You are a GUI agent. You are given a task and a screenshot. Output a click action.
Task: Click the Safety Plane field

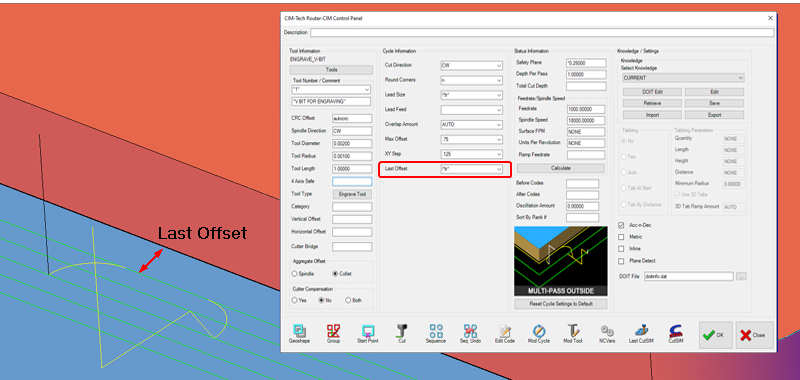pyautogui.click(x=586, y=63)
